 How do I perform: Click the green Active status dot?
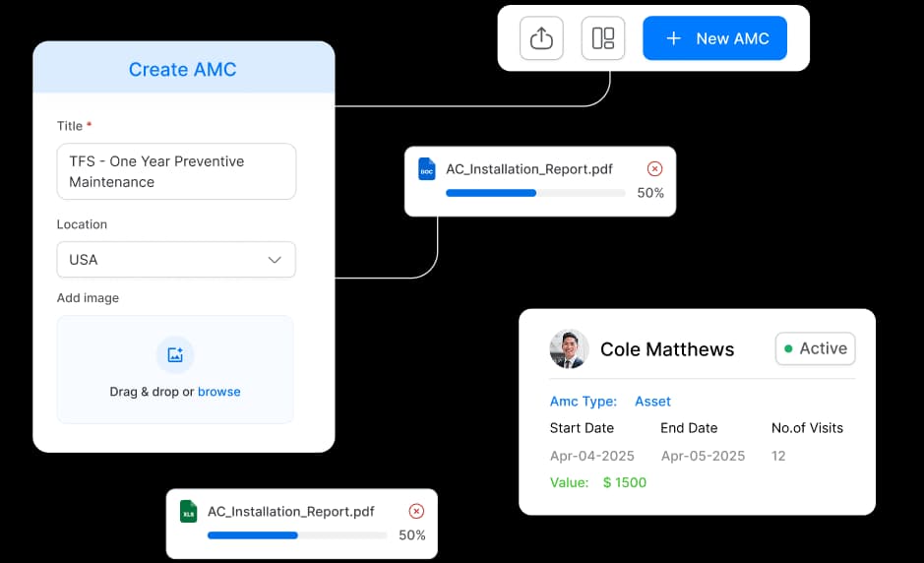(x=788, y=348)
